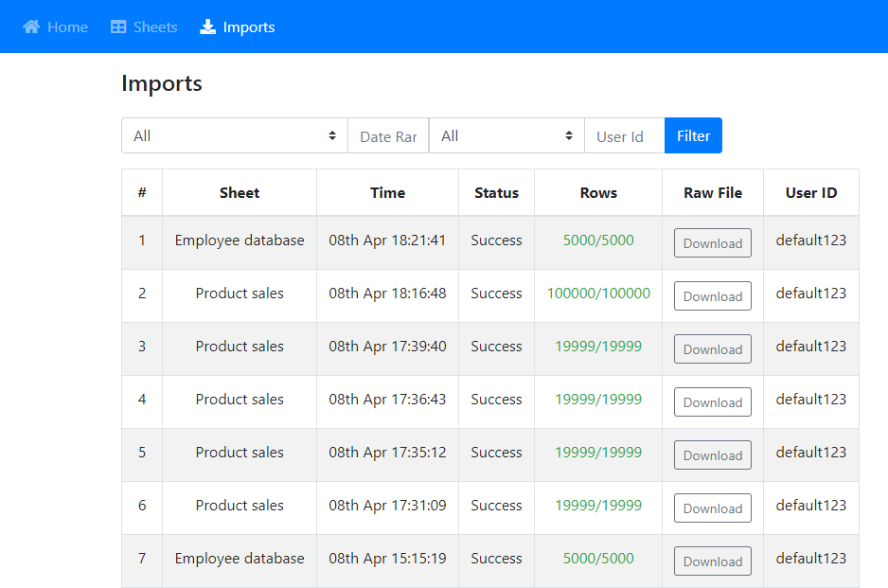Download the raw file in row 4

712,402
